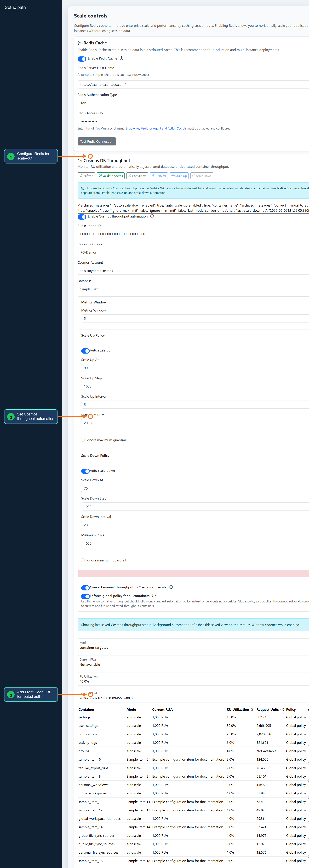This screenshot has height=868, width=309.
Task: Click Policy column header
Action: coord(291,709)
